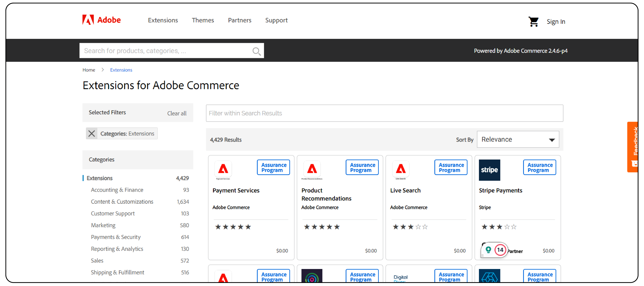Click the dark circular-logo extension thumbnail
Screen dimensions: 644x286
(x=312, y=276)
